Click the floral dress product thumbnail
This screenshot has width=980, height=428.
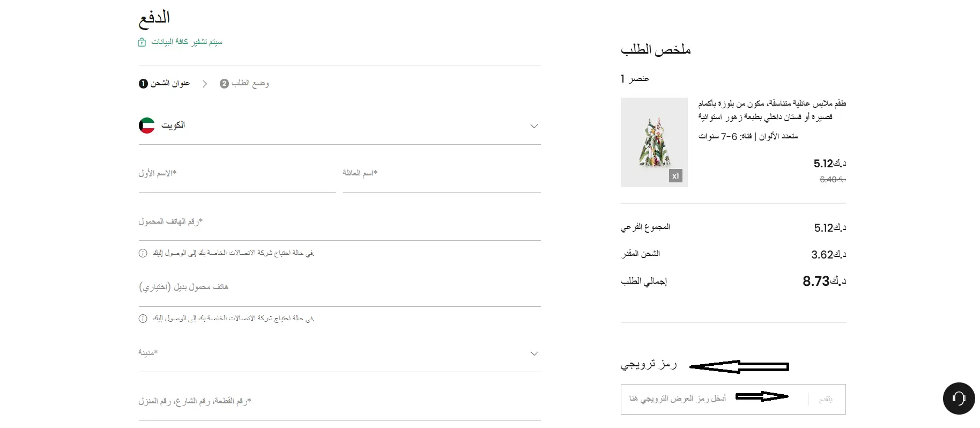(x=654, y=142)
